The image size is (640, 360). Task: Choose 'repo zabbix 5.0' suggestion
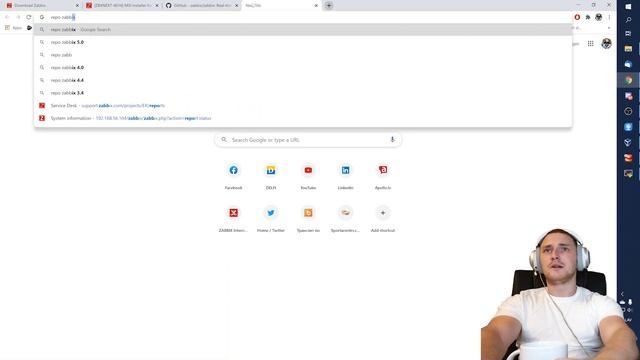(x=303, y=42)
